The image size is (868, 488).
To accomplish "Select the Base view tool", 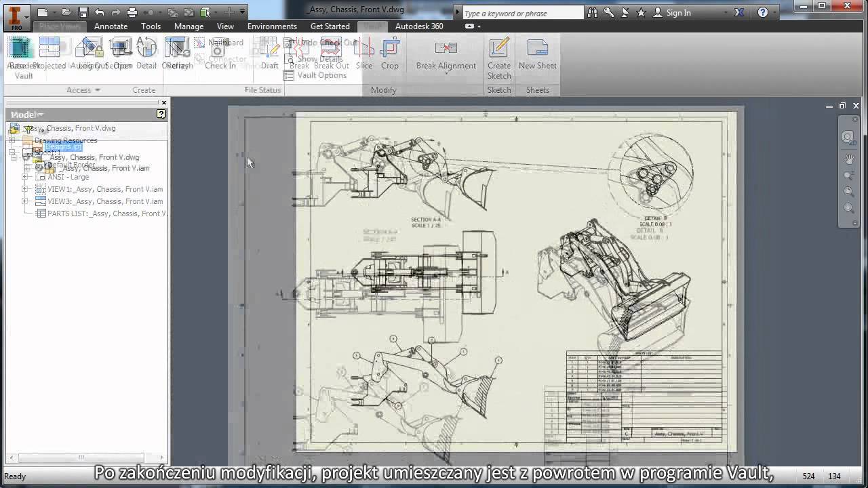I will tap(20, 54).
